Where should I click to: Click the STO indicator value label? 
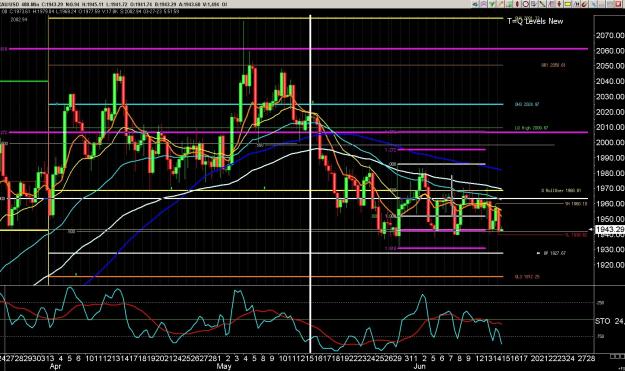[x=609, y=321]
